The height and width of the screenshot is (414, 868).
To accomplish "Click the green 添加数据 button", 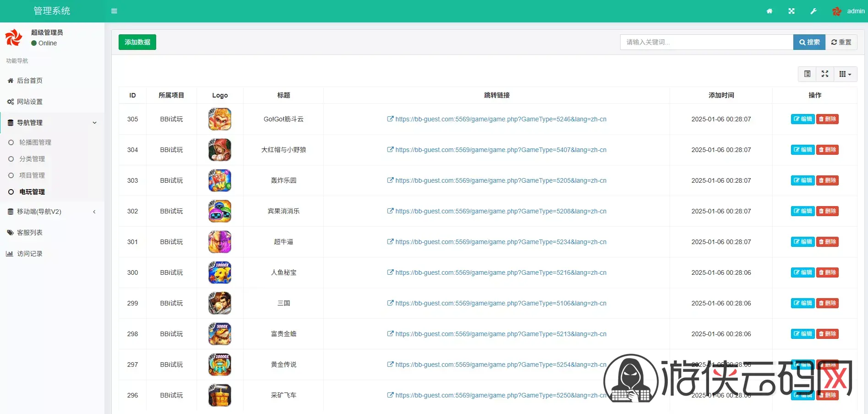I will tap(137, 42).
